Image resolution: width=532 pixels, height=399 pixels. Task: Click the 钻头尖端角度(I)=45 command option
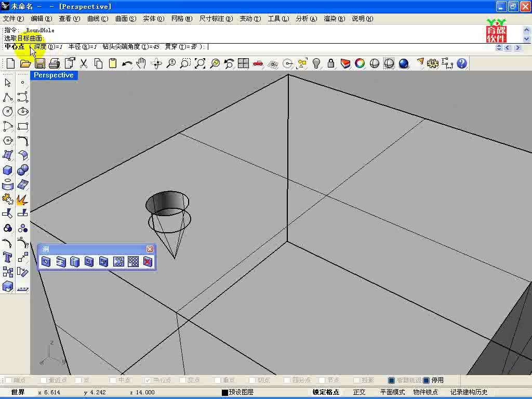pos(131,47)
